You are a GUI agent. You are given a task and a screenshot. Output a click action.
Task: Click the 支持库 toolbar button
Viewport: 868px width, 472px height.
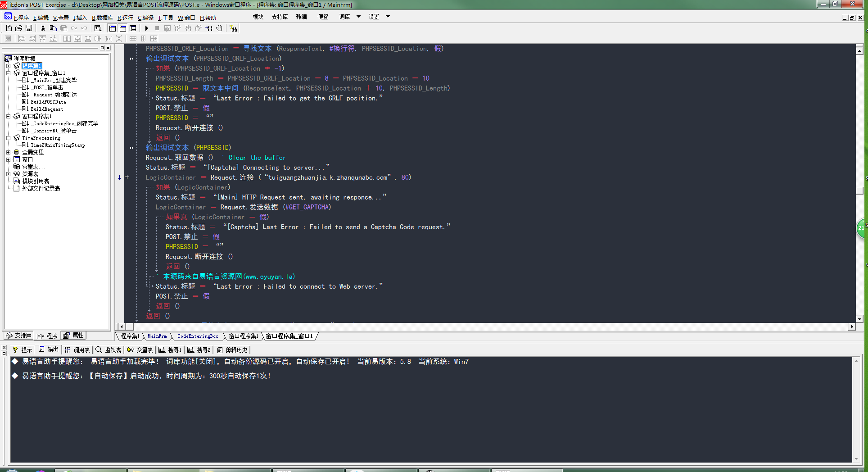click(x=280, y=17)
